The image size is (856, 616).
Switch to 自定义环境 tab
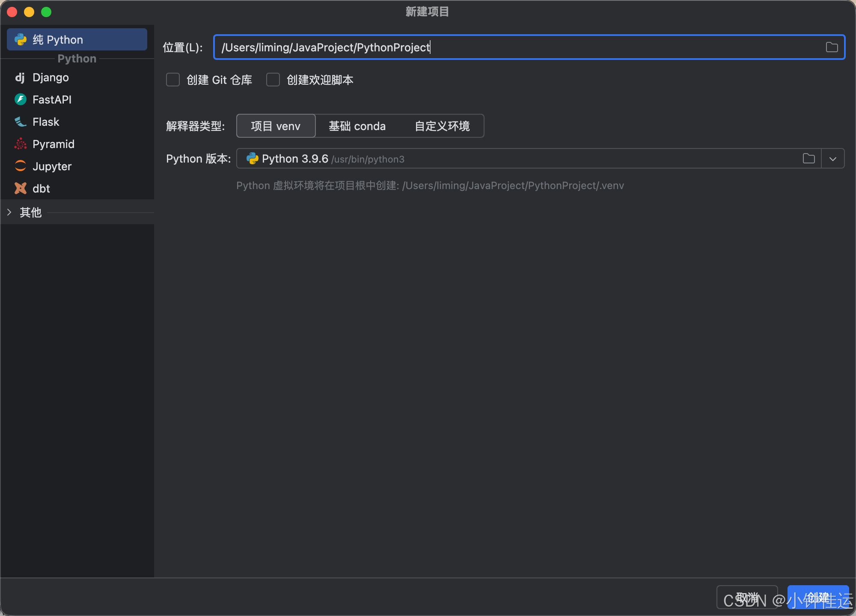(x=442, y=126)
